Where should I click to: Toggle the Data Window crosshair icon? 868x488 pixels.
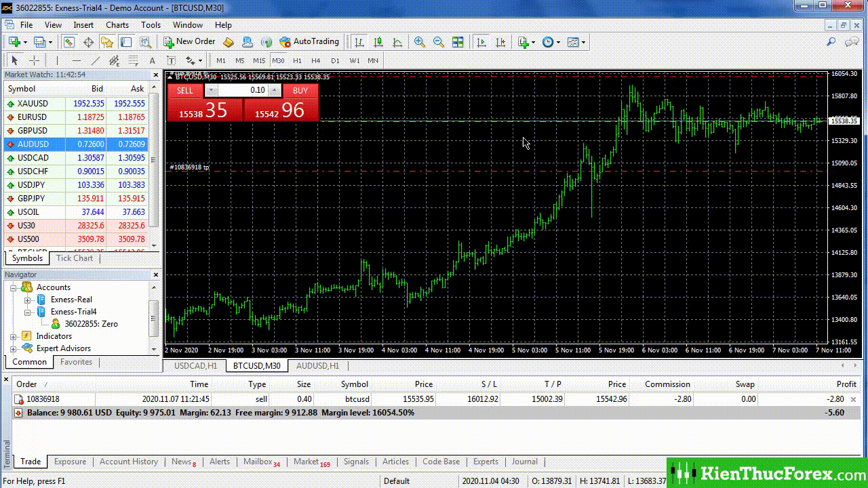coord(88,42)
